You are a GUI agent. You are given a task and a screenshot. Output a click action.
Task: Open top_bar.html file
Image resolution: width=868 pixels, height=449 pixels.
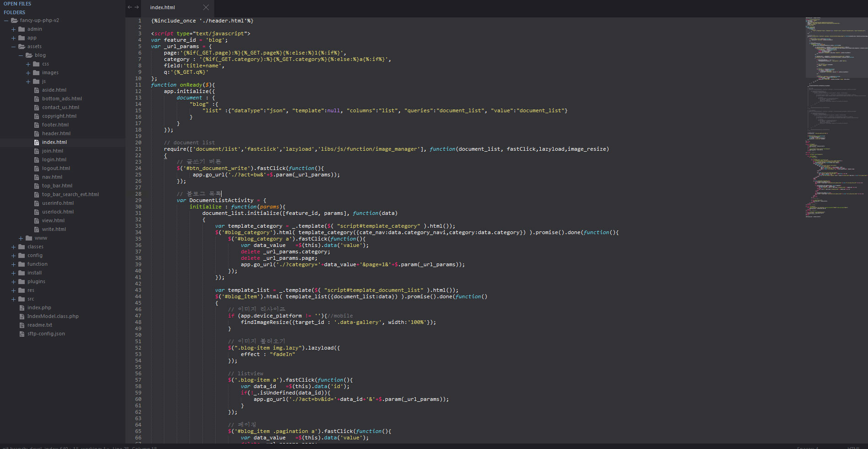pos(57,186)
